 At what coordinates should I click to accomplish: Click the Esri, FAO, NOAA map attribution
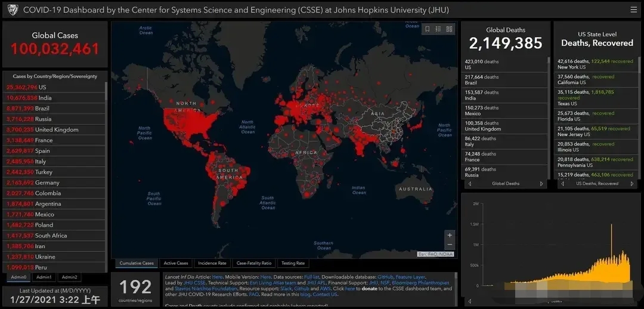click(436, 254)
